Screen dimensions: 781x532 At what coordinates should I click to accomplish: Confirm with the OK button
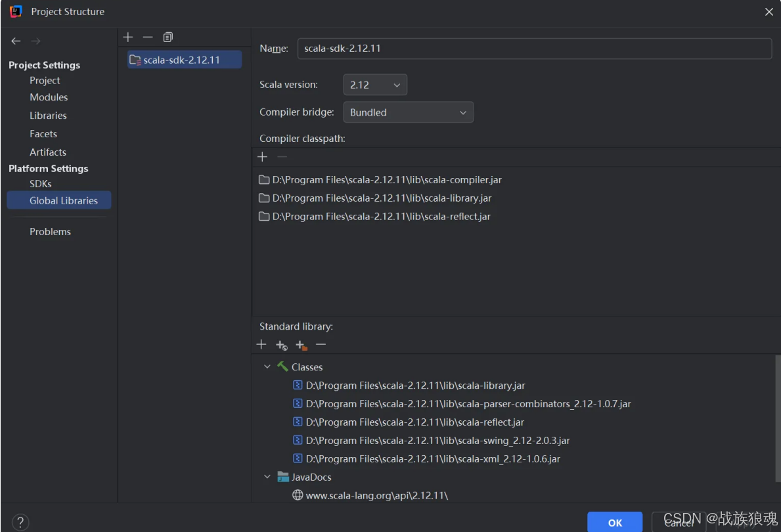pyautogui.click(x=615, y=522)
